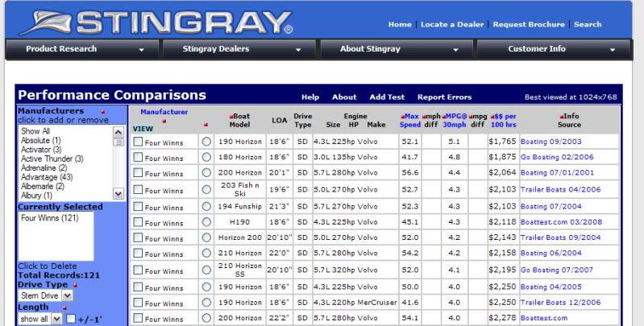Toggle the +/-1' length checkbox

[x=71, y=319]
